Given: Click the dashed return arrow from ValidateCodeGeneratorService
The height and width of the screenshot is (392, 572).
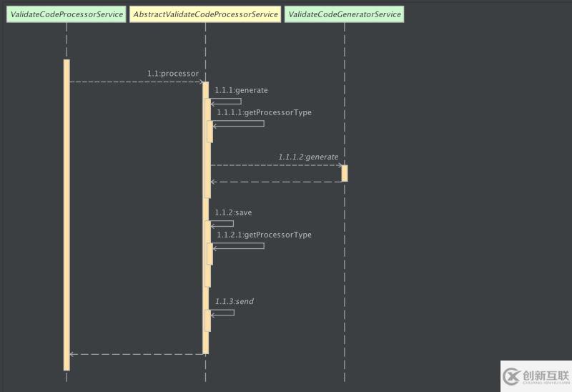Looking at the screenshot, I should (276, 182).
